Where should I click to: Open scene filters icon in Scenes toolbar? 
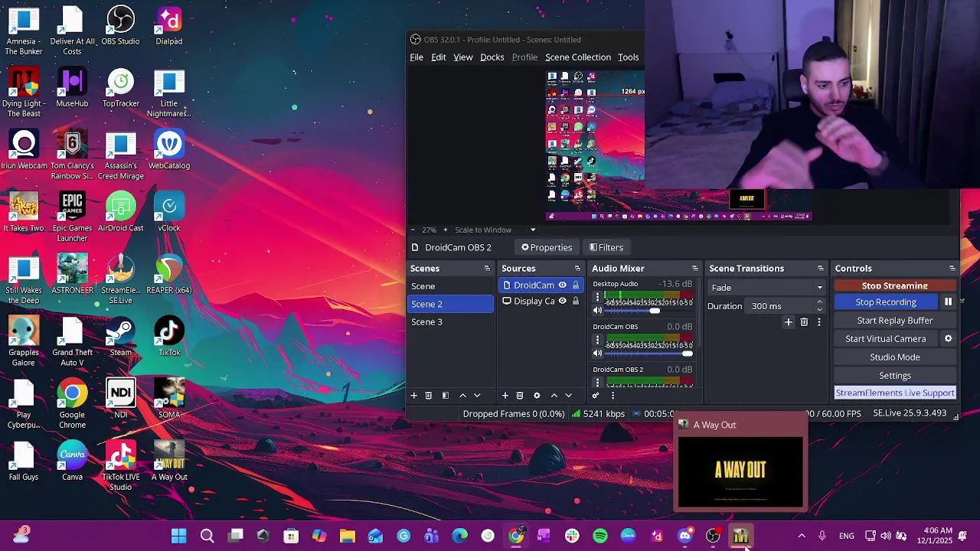tap(446, 396)
